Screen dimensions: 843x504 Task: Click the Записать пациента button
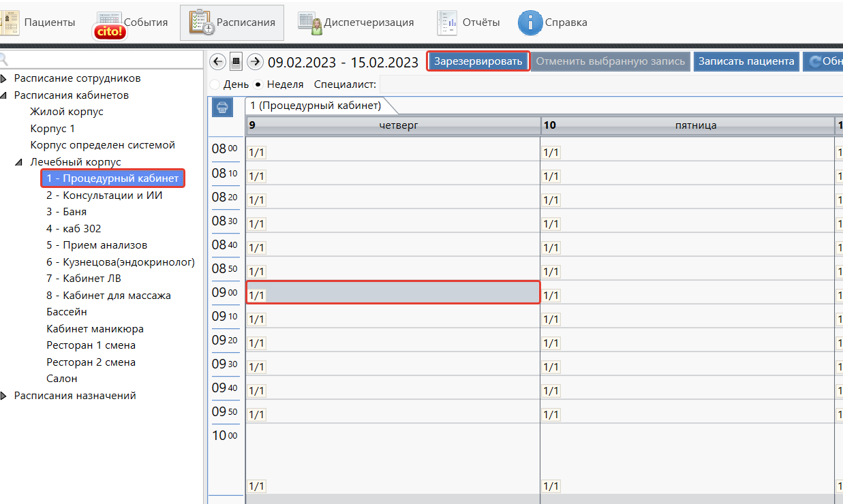pos(746,61)
